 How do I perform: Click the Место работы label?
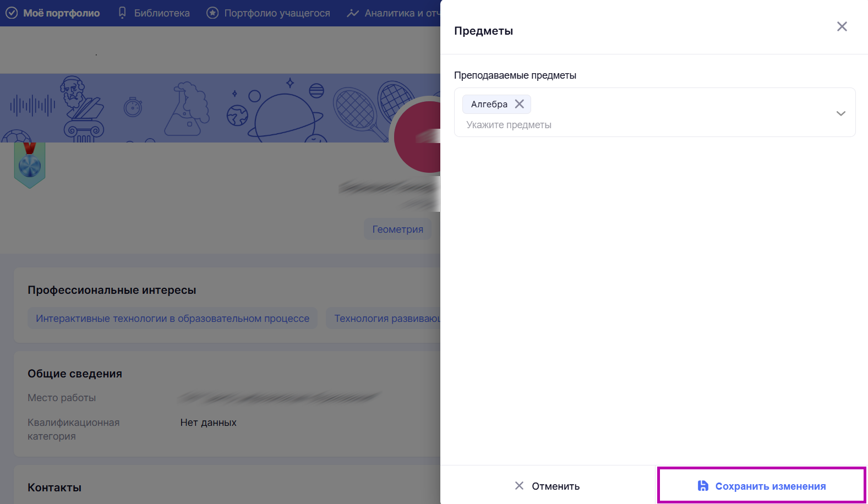click(62, 398)
